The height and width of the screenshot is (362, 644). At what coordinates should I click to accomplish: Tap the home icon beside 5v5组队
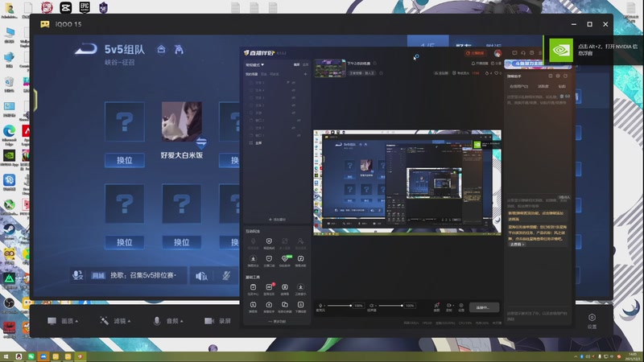[x=162, y=50]
